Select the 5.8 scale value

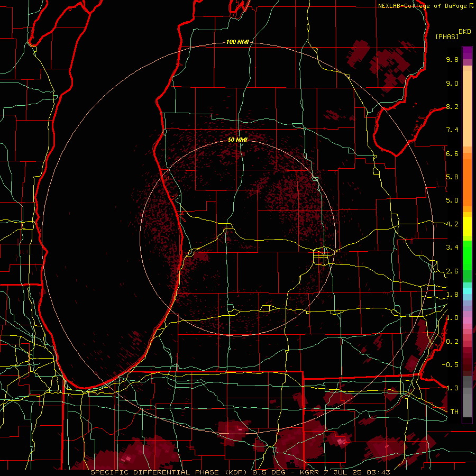(x=452, y=177)
